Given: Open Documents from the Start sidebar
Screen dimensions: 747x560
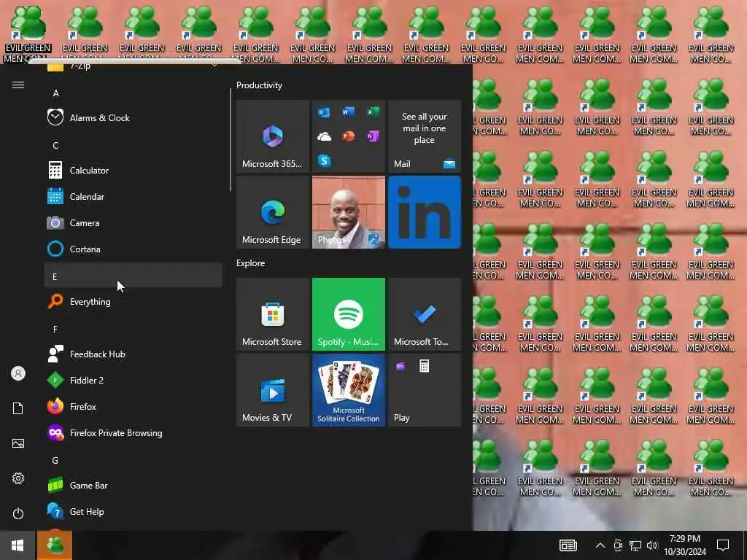Looking at the screenshot, I should tap(18, 408).
